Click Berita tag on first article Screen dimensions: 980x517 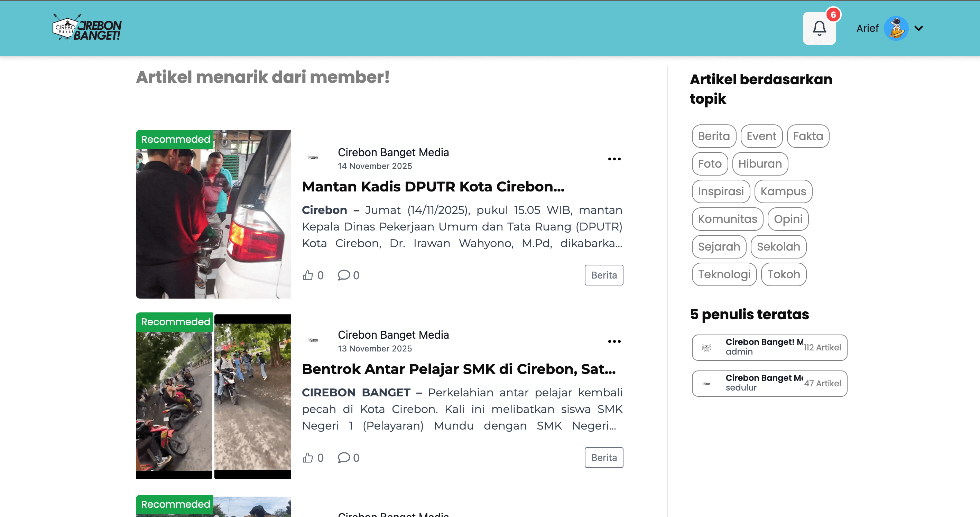coord(603,275)
